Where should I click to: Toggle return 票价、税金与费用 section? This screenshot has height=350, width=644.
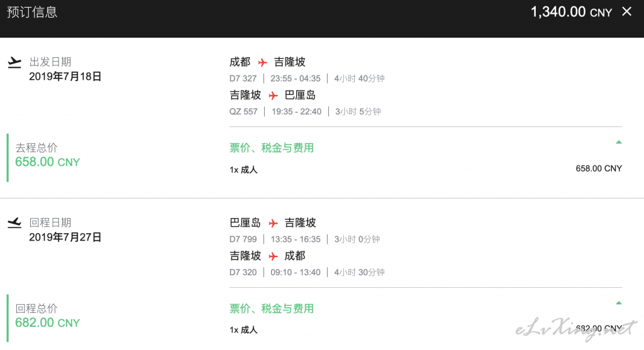pyautogui.click(x=272, y=309)
